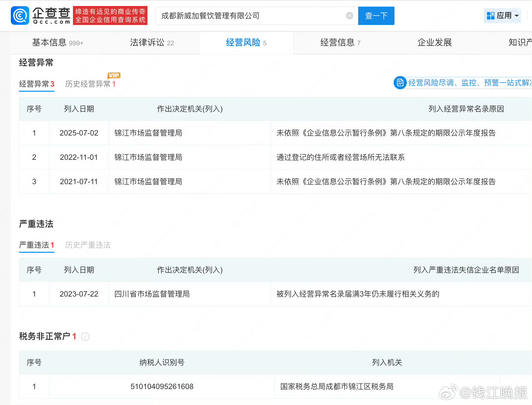The image size is (532, 405).
Task: Select the 经营风险 tab
Action: [x=246, y=43]
